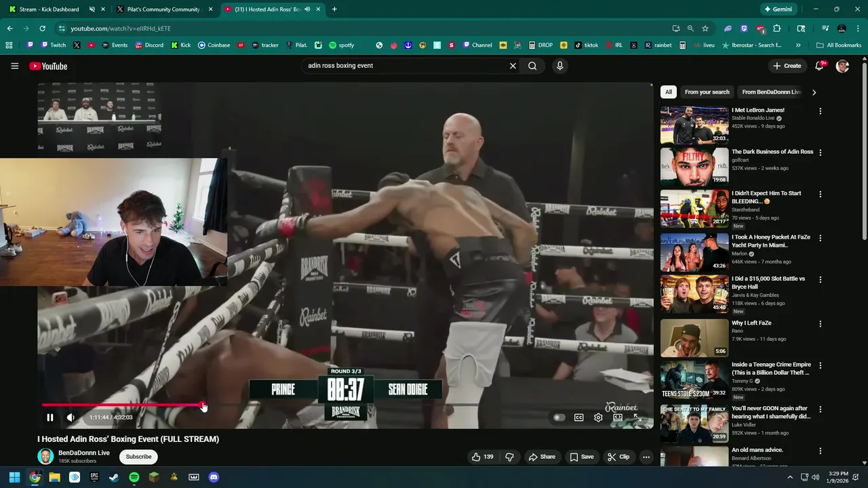Switch to Pilat's Community tab
868x488 pixels.
pyautogui.click(x=158, y=9)
